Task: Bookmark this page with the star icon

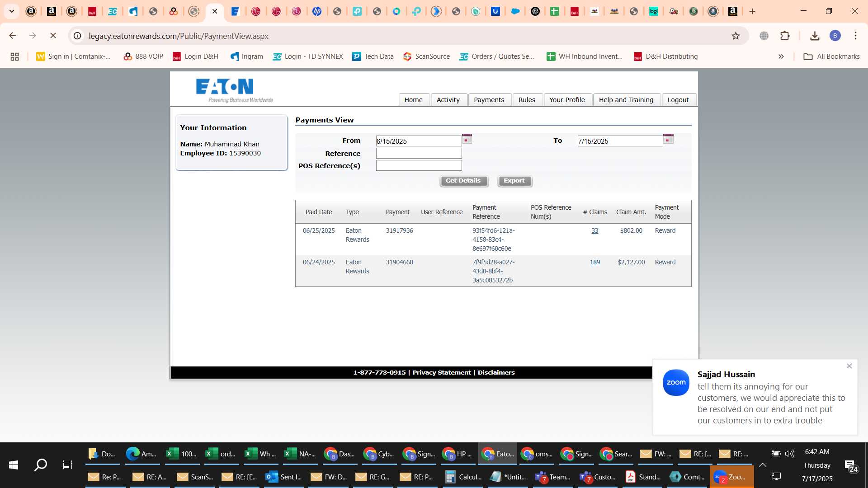Action: point(736,36)
